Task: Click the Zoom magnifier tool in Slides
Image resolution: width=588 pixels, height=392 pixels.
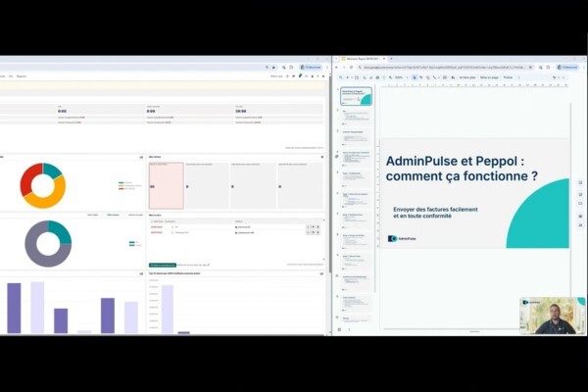Action: point(390,77)
